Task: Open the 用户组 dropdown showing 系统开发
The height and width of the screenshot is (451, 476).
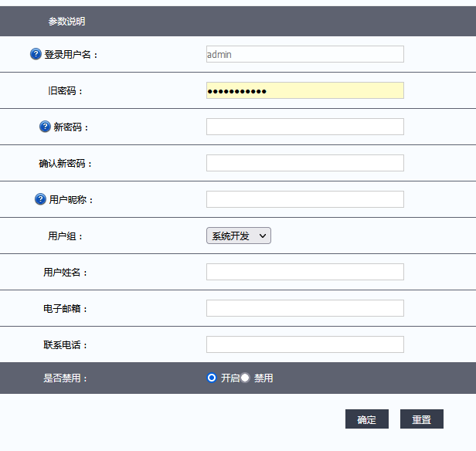Action: pyautogui.click(x=238, y=236)
